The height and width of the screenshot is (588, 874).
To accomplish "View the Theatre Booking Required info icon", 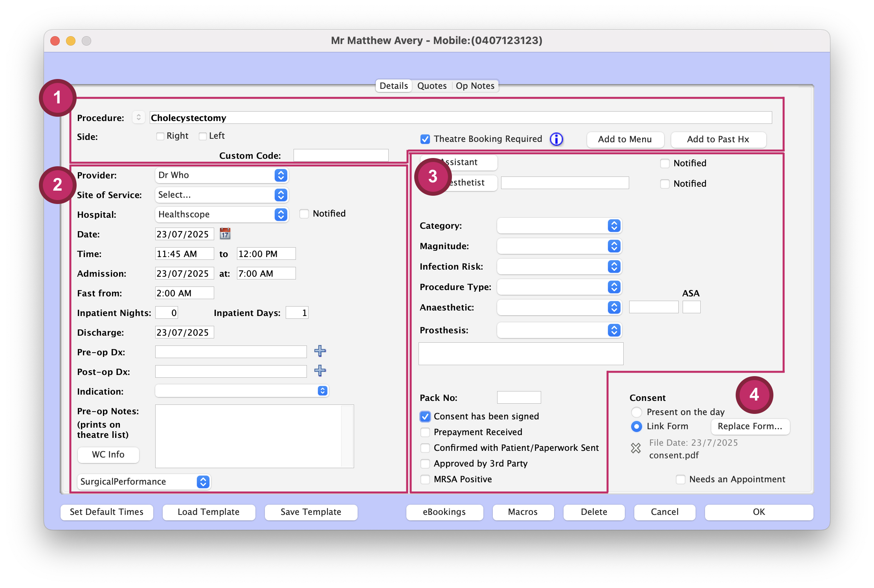I will tap(556, 139).
